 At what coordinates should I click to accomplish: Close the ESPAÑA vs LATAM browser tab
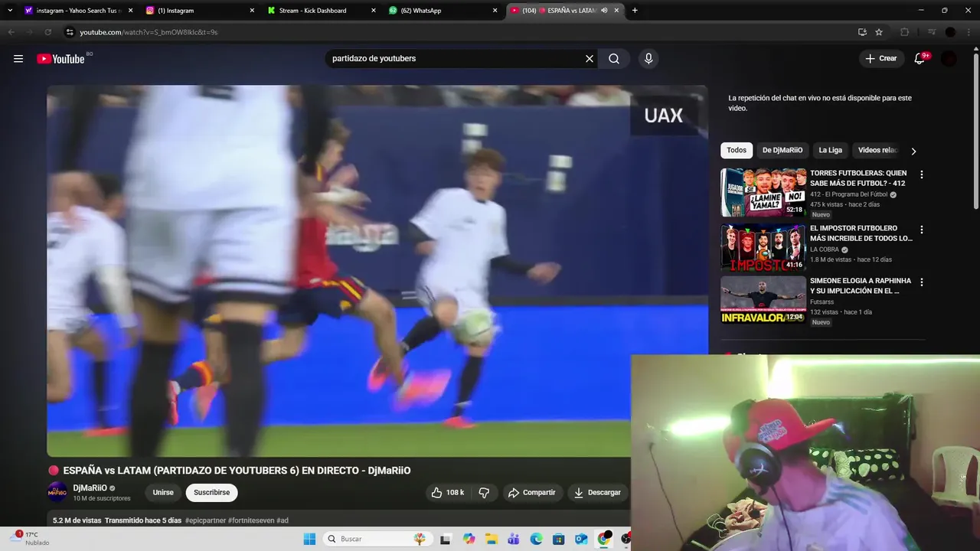(x=616, y=11)
